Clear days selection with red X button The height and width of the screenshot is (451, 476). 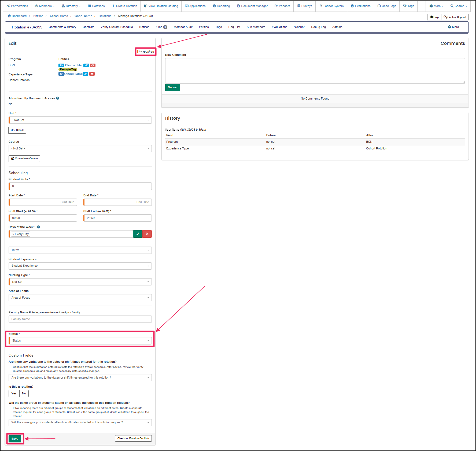(147, 234)
